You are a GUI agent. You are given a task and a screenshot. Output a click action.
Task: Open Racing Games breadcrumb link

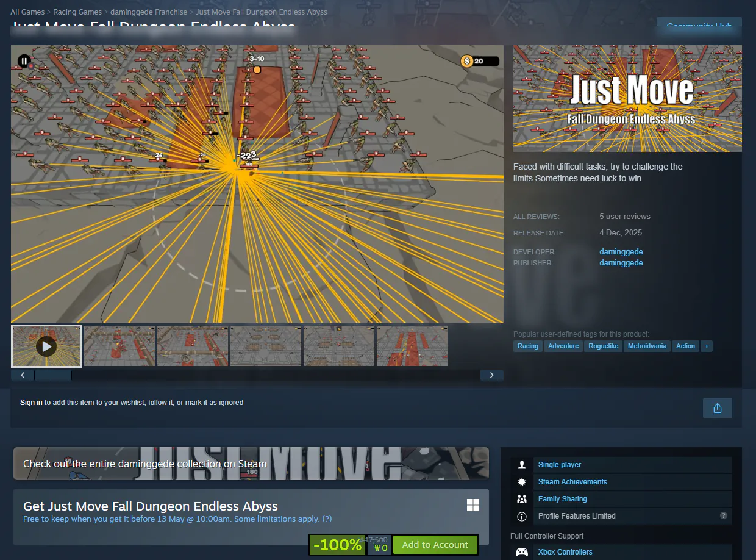click(77, 12)
